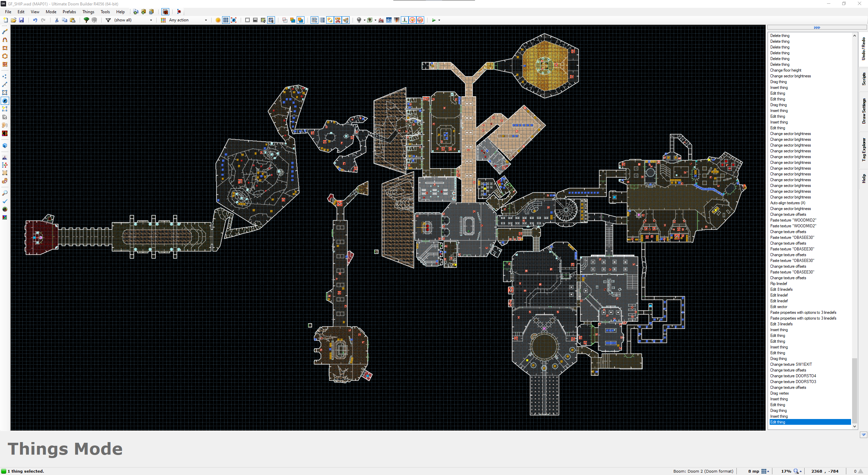The height and width of the screenshot is (475, 868).
Task: Open the Prefabs menu
Action: tap(69, 12)
